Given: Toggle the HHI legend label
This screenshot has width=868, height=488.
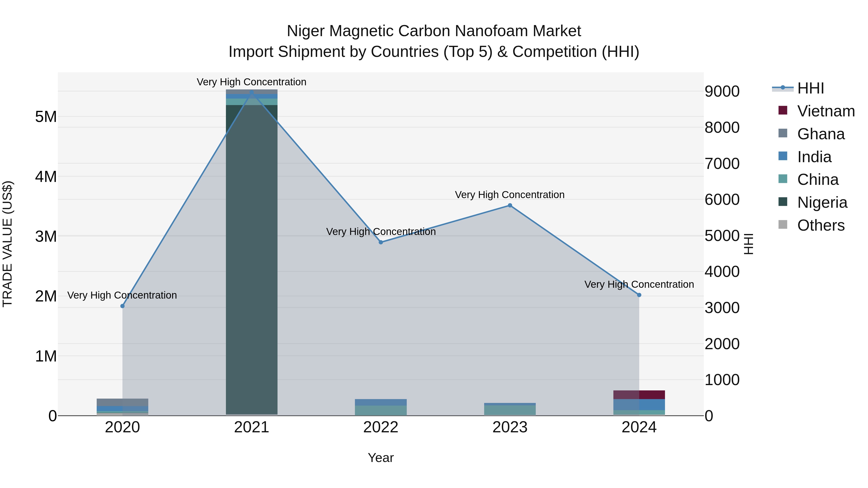Looking at the screenshot, I should 811,88.
